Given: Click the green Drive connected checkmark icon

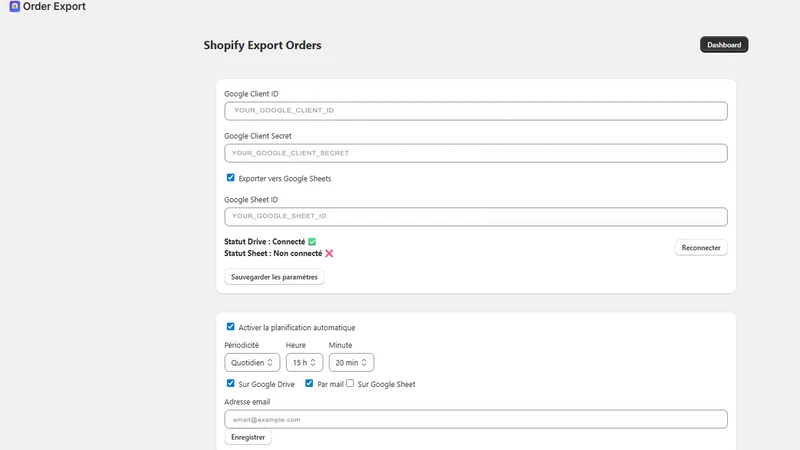Looking at the screenshot, I should point(312,241).
